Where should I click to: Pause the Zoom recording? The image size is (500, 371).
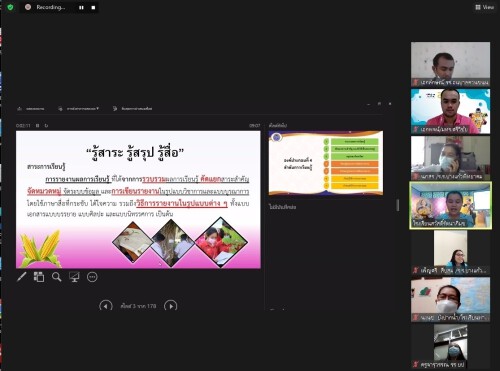pos(81,7)
